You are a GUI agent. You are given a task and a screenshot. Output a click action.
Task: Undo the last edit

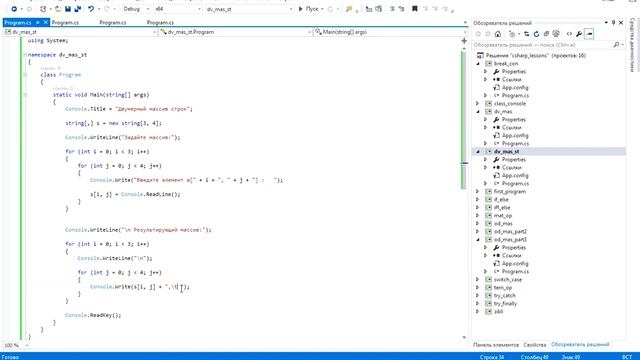coord(91,9)
